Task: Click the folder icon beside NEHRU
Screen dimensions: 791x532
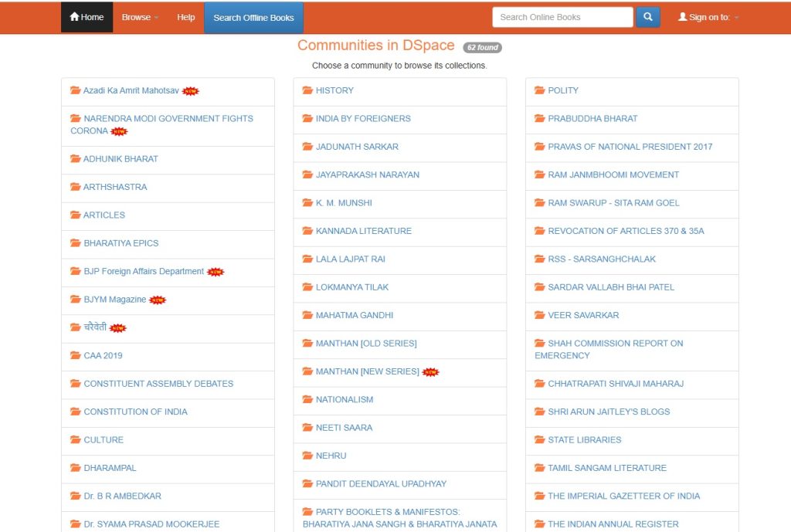Action: point(307,456)
